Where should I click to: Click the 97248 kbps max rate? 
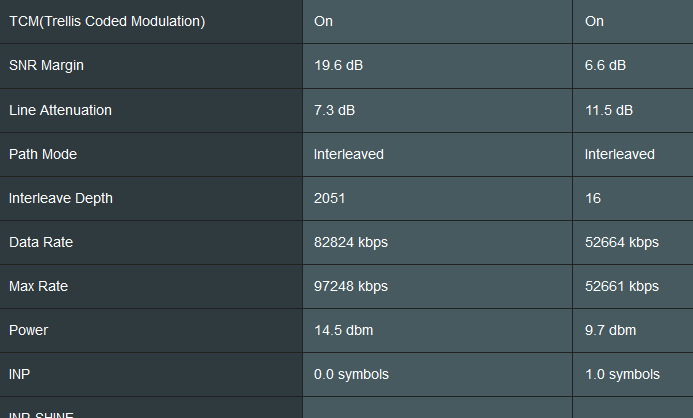(351, 287)
